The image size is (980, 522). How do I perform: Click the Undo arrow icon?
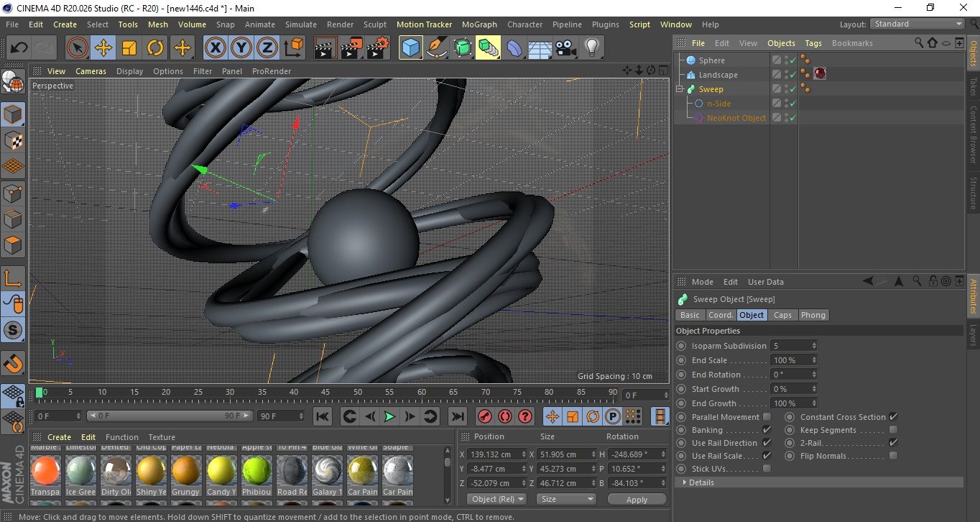(19, 48)
